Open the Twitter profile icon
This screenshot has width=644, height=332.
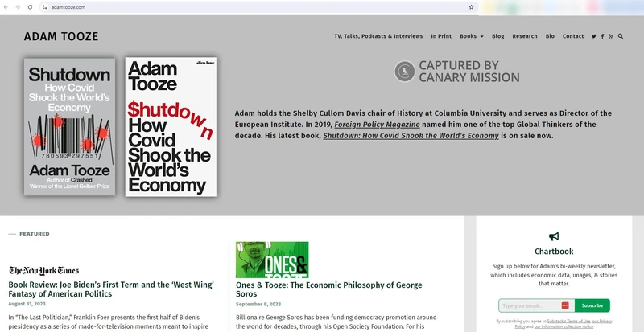point(594,36)
